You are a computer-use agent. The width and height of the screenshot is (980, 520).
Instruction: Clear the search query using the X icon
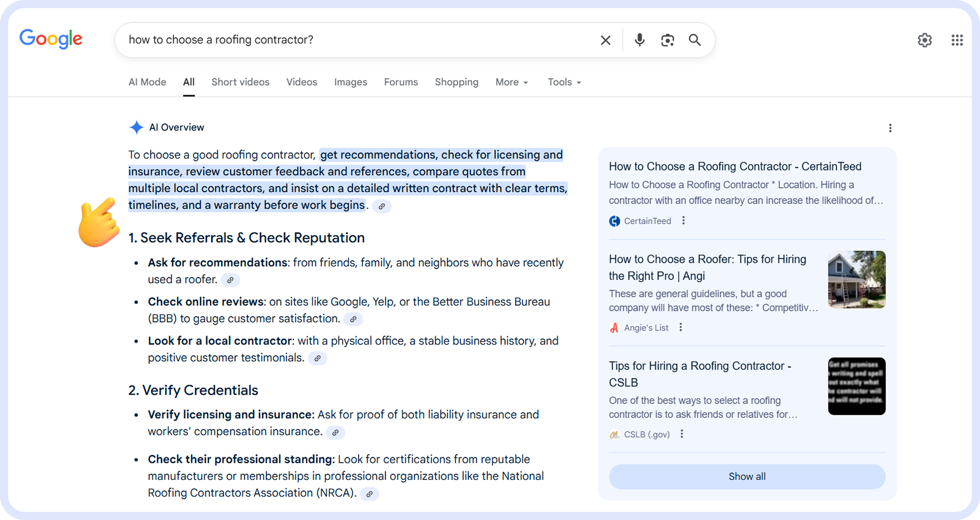[x=605, y=40]
